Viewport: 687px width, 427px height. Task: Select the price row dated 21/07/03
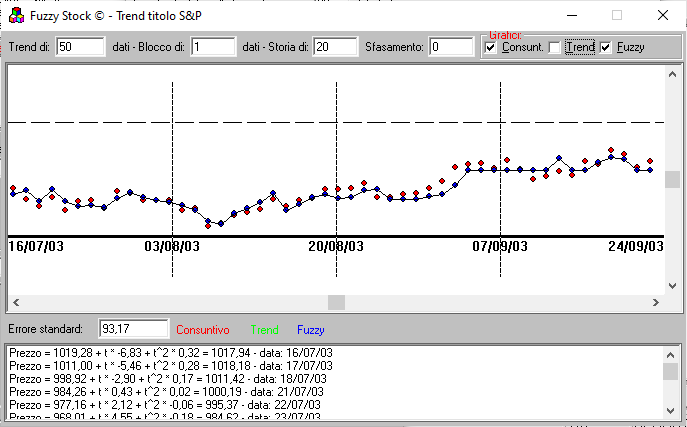coord(170,392)
